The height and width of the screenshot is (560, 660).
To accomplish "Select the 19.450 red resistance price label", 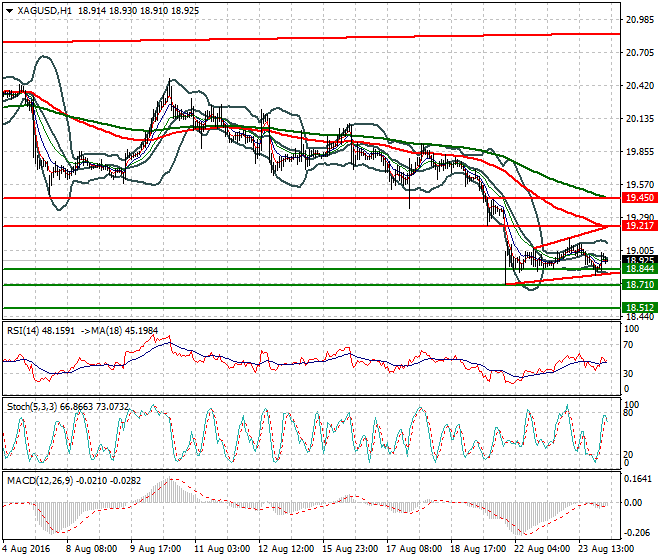I will pos(640,198).
